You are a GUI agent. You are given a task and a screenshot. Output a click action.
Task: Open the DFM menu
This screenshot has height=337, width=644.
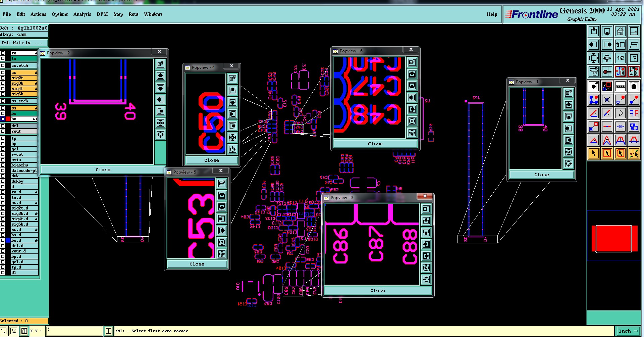[x=102, y=14]
